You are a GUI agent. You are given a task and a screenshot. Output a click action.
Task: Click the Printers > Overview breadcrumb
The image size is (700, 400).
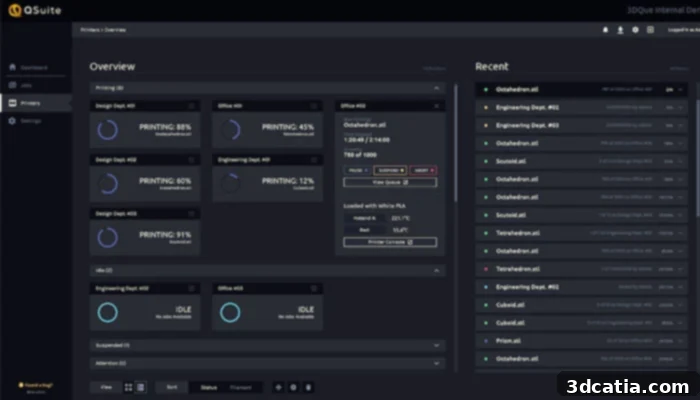(103, 30)
